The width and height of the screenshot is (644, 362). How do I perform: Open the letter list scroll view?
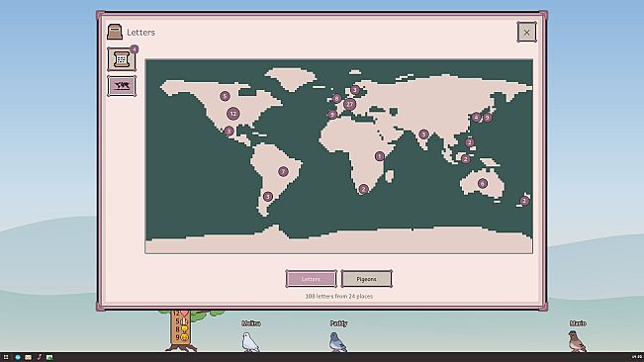pyautogui.click(x=122, y=59)
